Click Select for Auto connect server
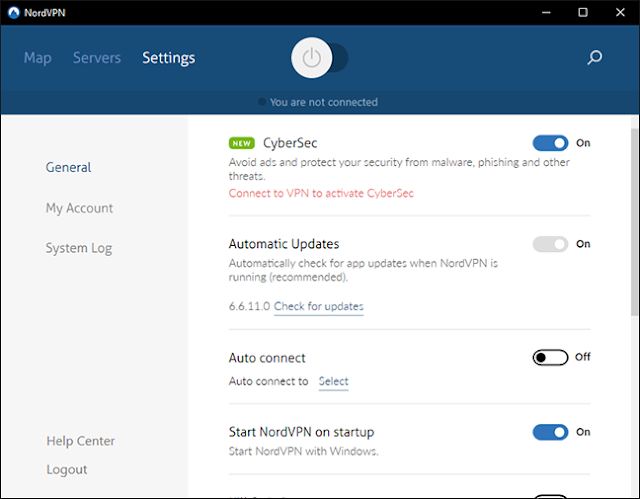 tap(333, 381)
